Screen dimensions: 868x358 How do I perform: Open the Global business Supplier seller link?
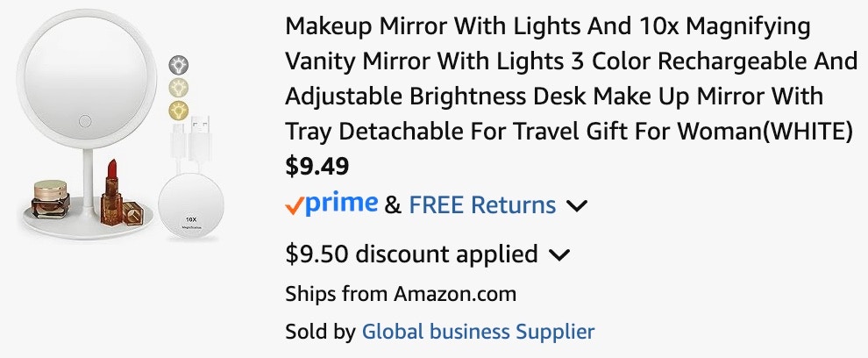click(478, 332)
